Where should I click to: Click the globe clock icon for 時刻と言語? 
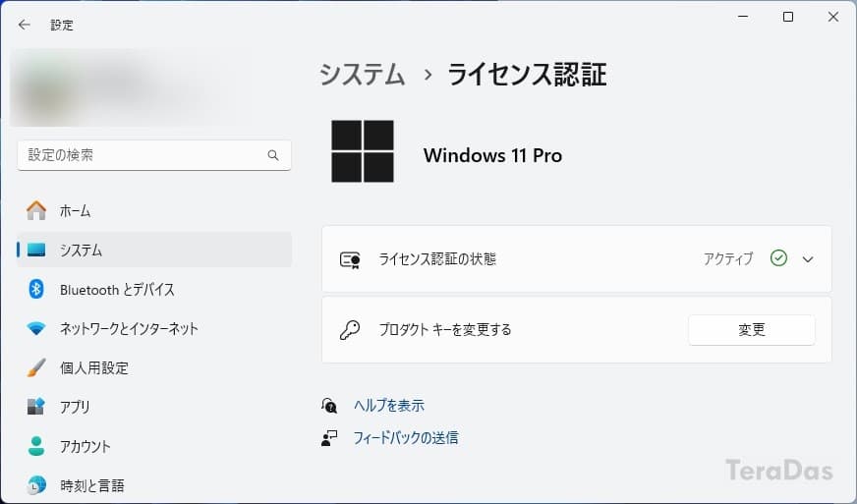(36, 485)
